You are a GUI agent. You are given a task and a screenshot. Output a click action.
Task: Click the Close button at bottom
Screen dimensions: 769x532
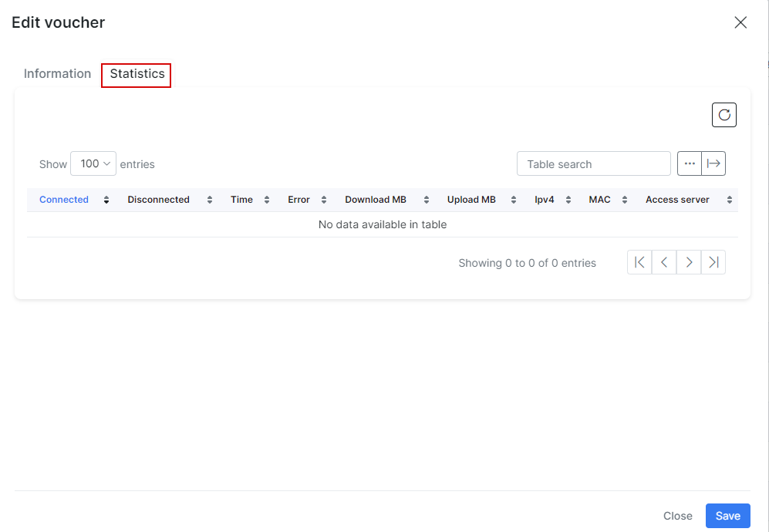pos(678,516)
